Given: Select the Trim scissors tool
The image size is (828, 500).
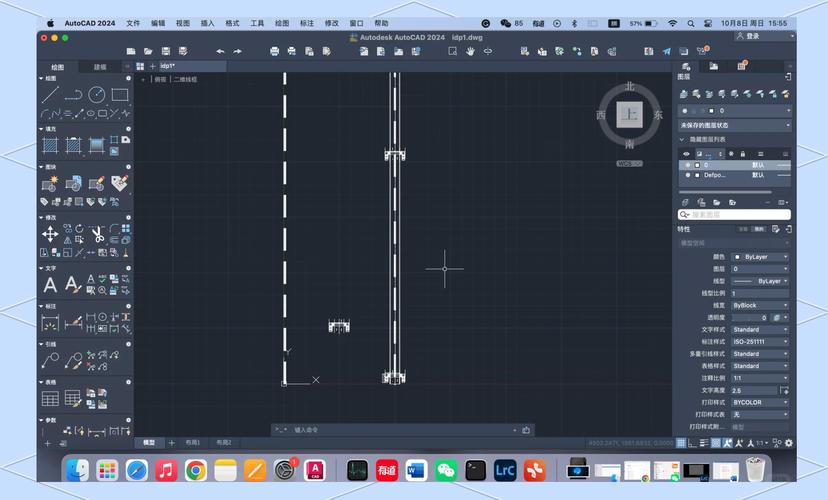Looking at the screenshot, I should tap(97, 234).
